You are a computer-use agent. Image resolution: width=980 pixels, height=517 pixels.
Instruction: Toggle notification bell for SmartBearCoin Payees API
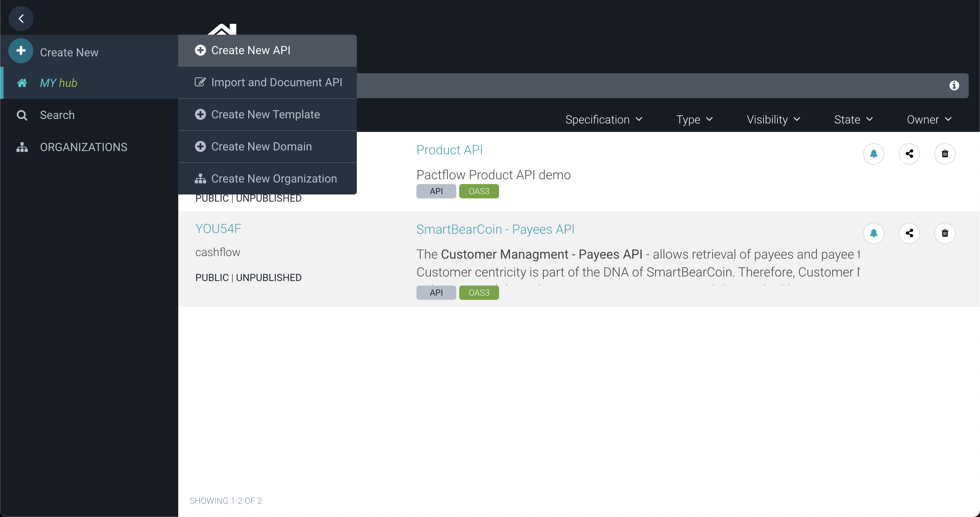click(x=873, y=233)
